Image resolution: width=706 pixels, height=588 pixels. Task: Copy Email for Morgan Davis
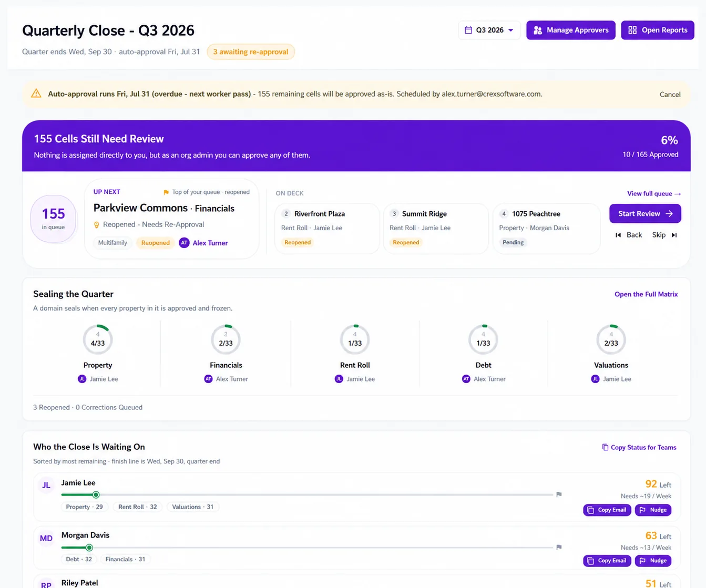coord(607,561)
